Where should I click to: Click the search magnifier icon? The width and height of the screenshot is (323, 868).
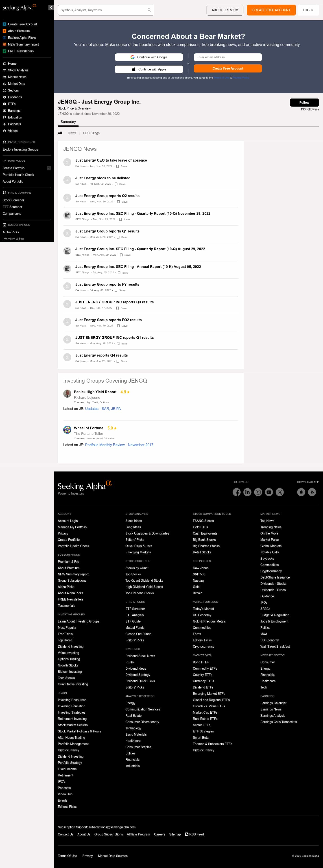[x=149, y=10]
